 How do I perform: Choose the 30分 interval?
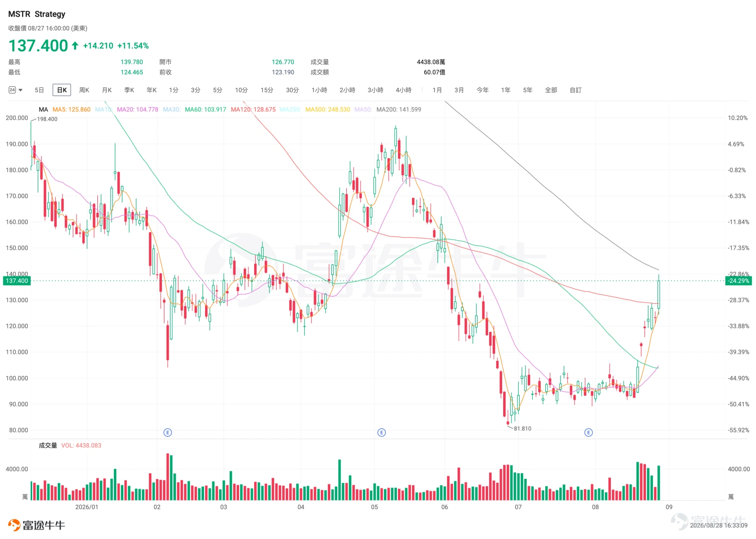click(x=292, y=90)
